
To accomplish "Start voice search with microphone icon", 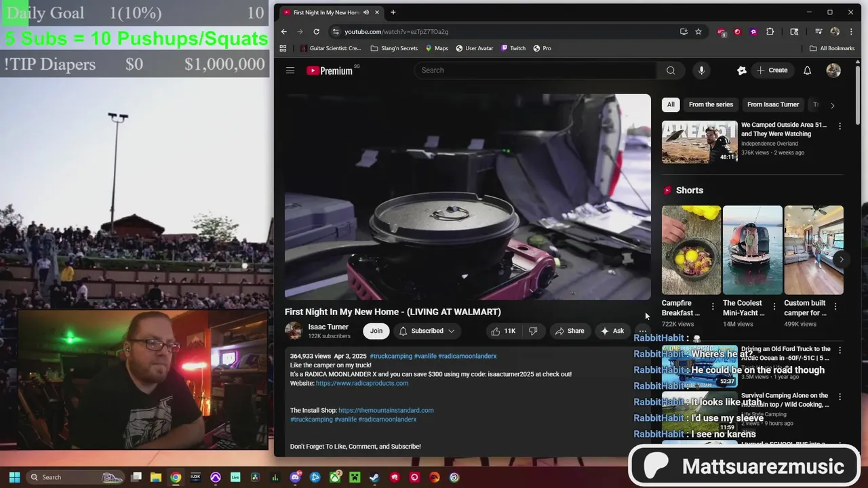I will (701, 70).
